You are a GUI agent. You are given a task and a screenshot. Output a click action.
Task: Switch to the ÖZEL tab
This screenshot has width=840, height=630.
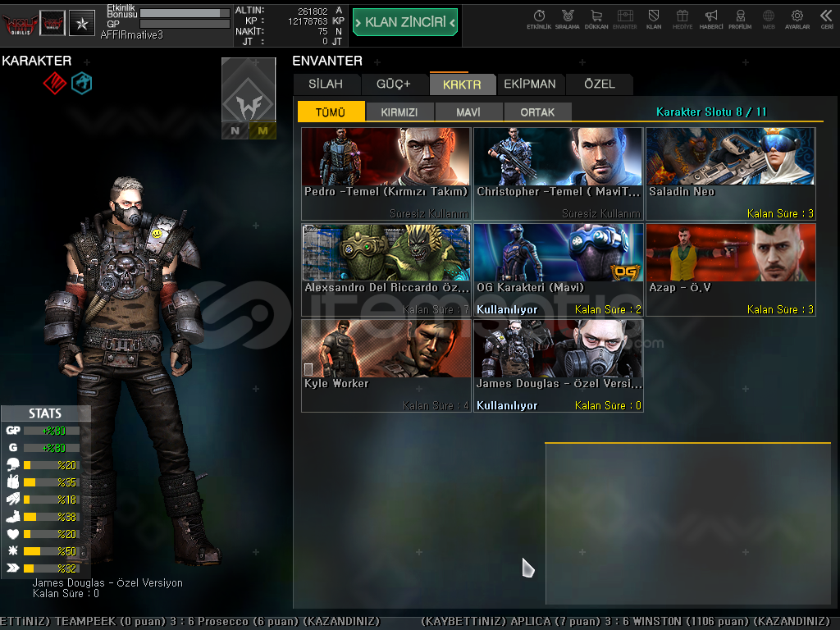click(x=600, y=84)
